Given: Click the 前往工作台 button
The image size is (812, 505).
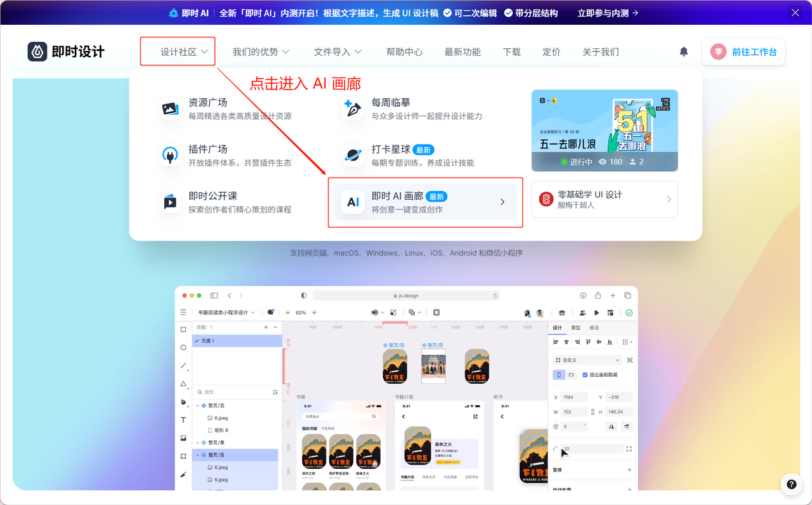Looking at the screenshot, I should point(743,52).
